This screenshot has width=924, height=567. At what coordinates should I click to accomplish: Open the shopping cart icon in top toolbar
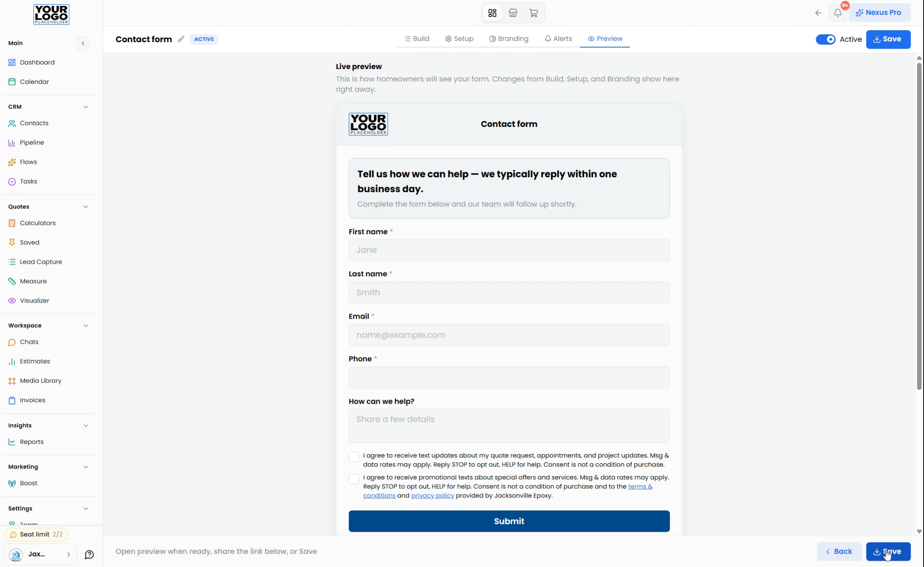pyautogui.click(x=533, y=13)
